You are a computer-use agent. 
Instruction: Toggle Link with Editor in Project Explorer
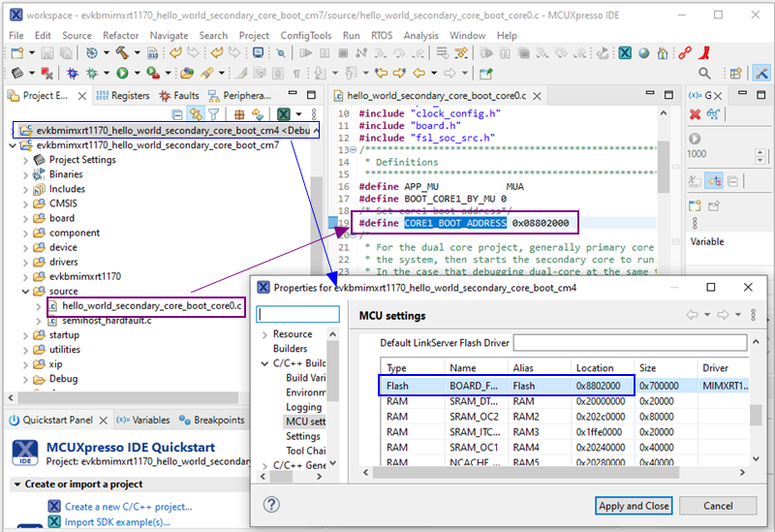[x=196, y=114]
